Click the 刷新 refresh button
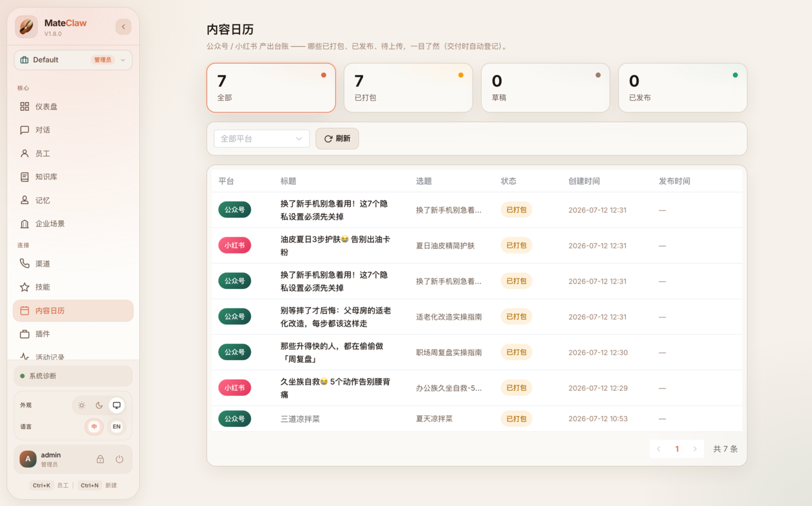The height and width of the screenshot is (506, 812). pyautogui.click(x=337, y=139)
